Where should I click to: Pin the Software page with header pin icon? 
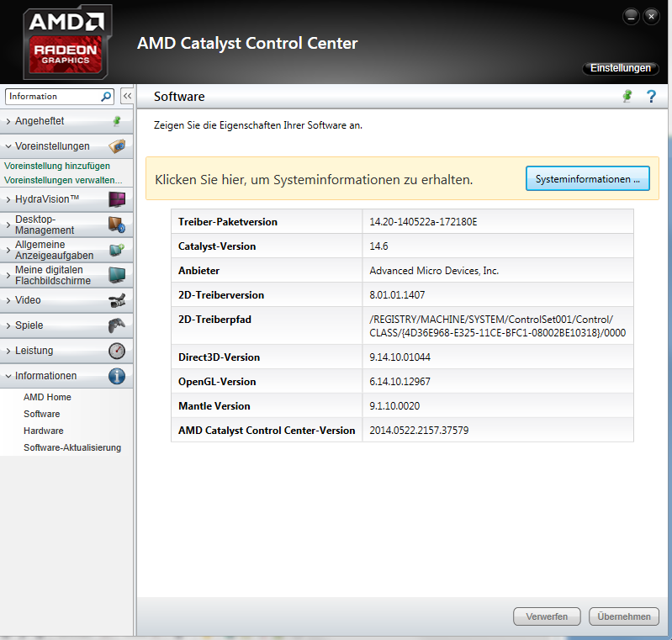[x=627, y=96]
